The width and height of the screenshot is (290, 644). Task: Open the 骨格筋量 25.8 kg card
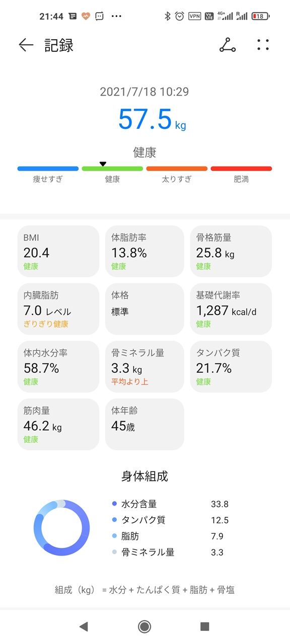(x=231, y=251)
